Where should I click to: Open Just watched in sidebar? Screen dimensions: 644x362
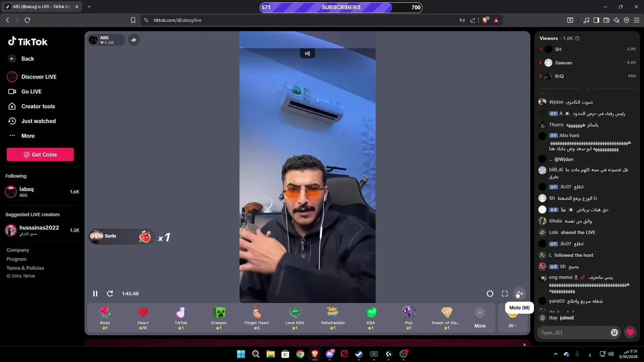tap(32, 121)
